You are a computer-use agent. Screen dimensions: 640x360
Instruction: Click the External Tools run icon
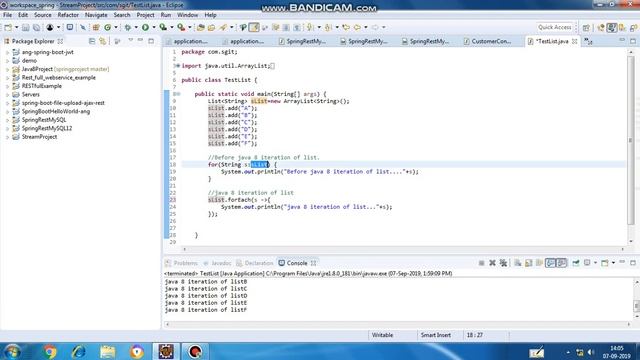181,27
